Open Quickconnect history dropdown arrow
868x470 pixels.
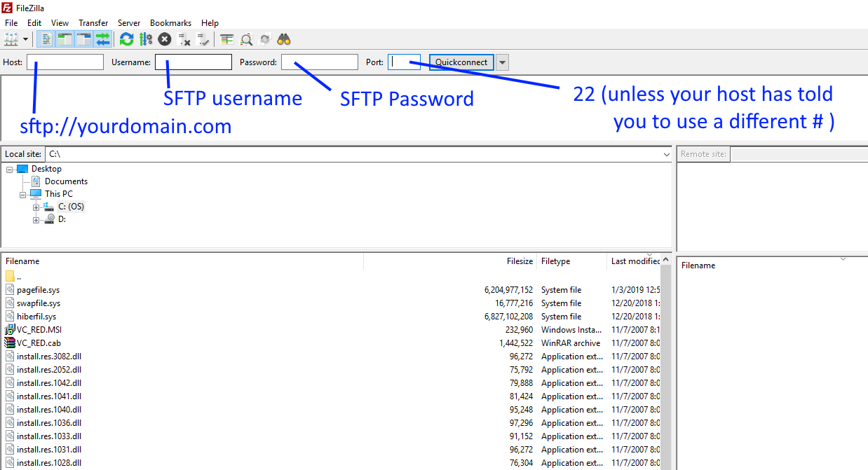coord(502,62)
